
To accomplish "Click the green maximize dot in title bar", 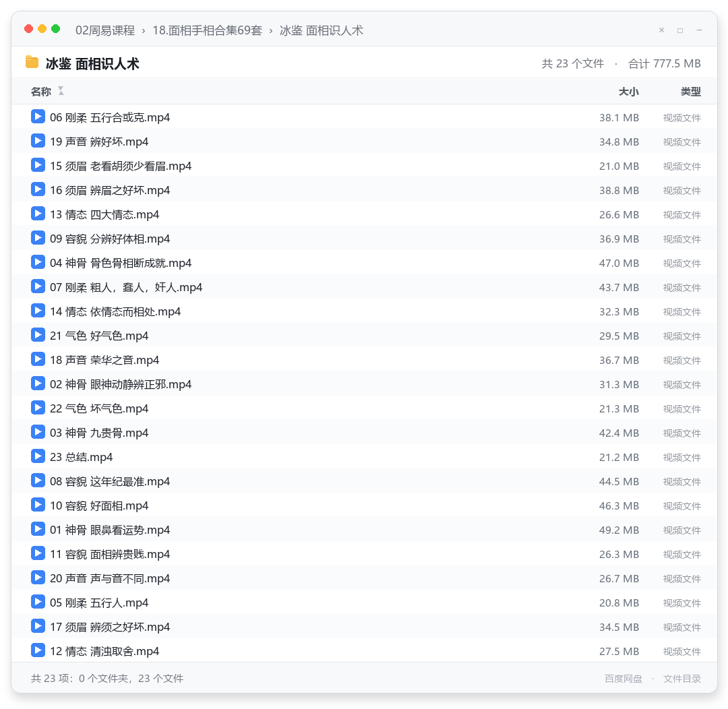I will click(x=56, y=29).
